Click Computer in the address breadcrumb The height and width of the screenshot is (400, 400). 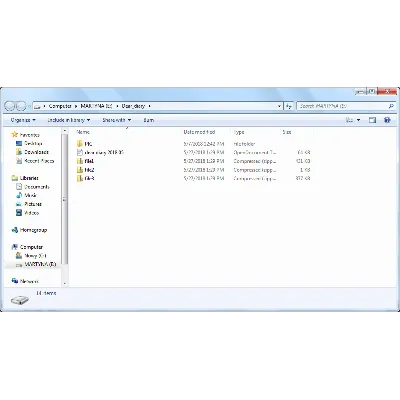[60, 106]
